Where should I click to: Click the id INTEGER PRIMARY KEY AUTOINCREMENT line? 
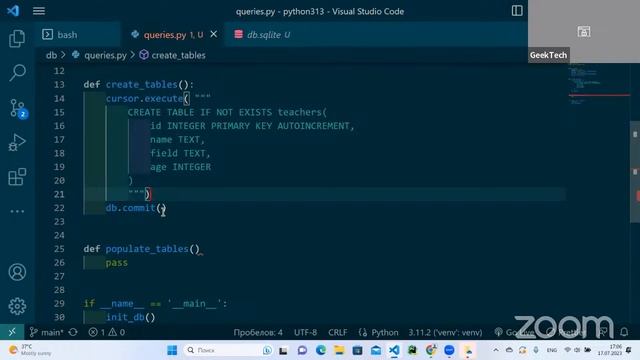tap(252, 126)
